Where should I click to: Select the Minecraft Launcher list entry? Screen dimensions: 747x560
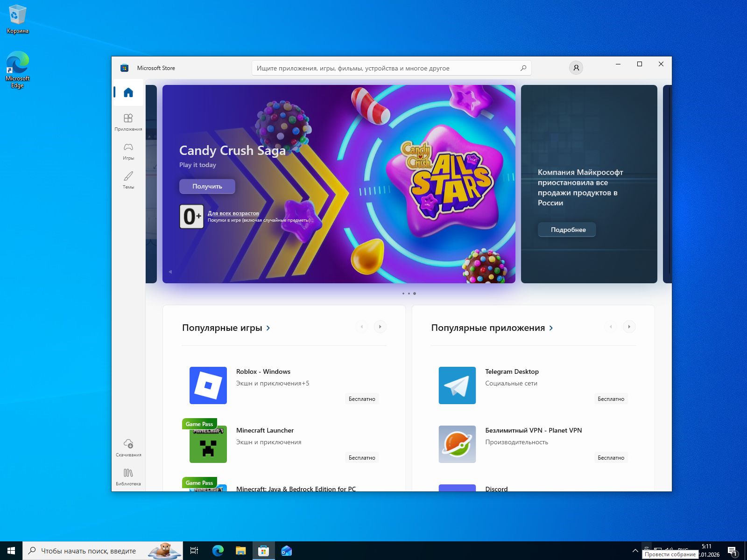coord(265,430)
